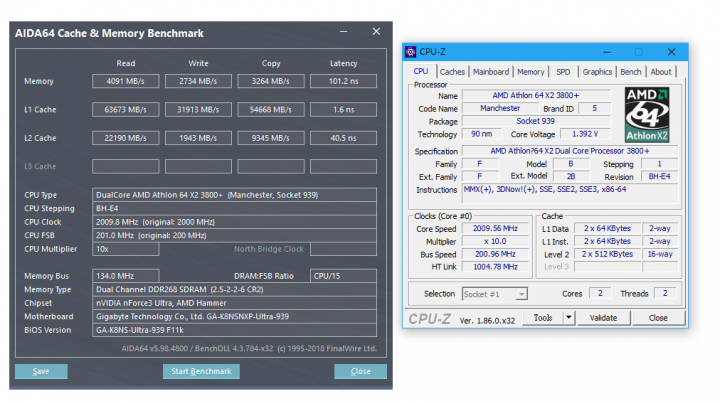Click the Memory Write value 2734 MB/s
Viewport: 720px width, 401px height.
198,81
